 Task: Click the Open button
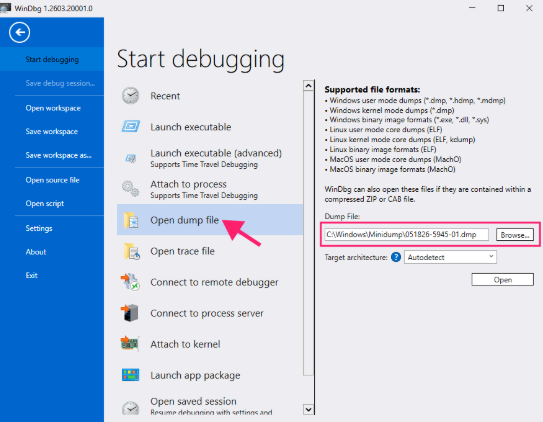pyautogui.click(x=502, y=280)
